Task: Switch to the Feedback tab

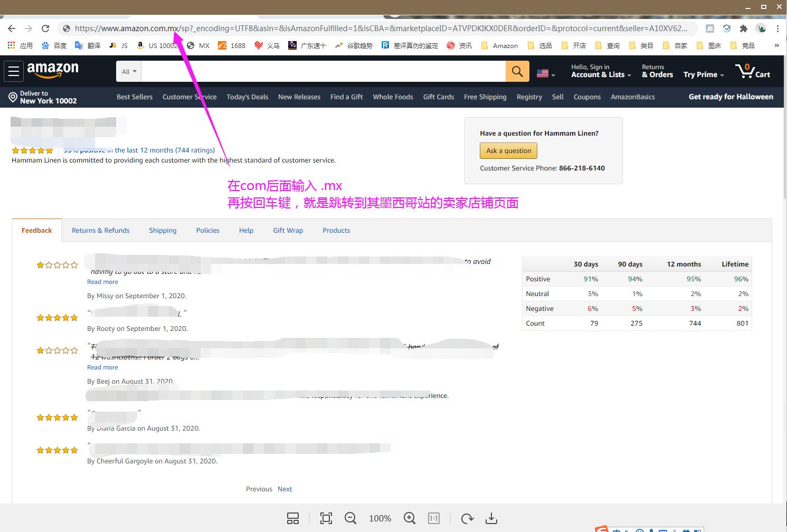Action: tap(37, 231)
